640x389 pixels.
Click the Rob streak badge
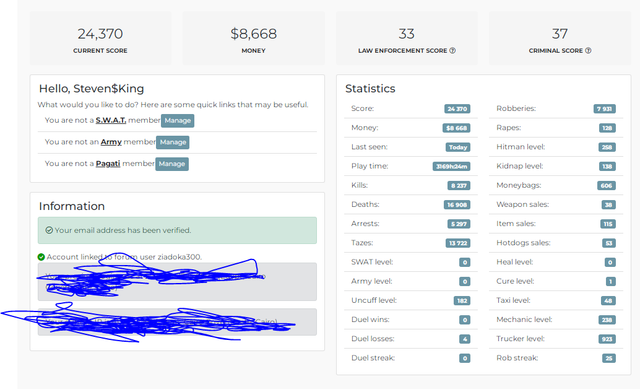[609, 358]
